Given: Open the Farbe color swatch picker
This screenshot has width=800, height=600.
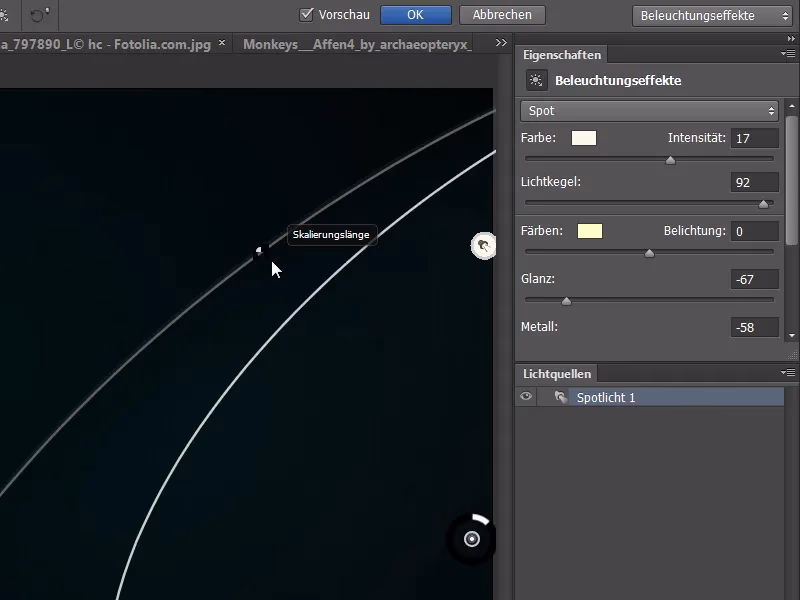Looking at the screenshot, I should click(x=583, y=138).
